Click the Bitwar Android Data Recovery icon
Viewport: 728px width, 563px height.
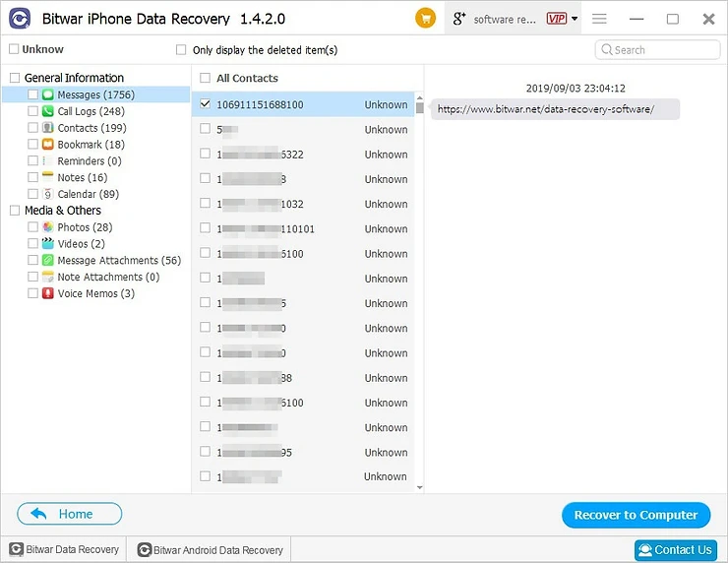tap(145, 549)
